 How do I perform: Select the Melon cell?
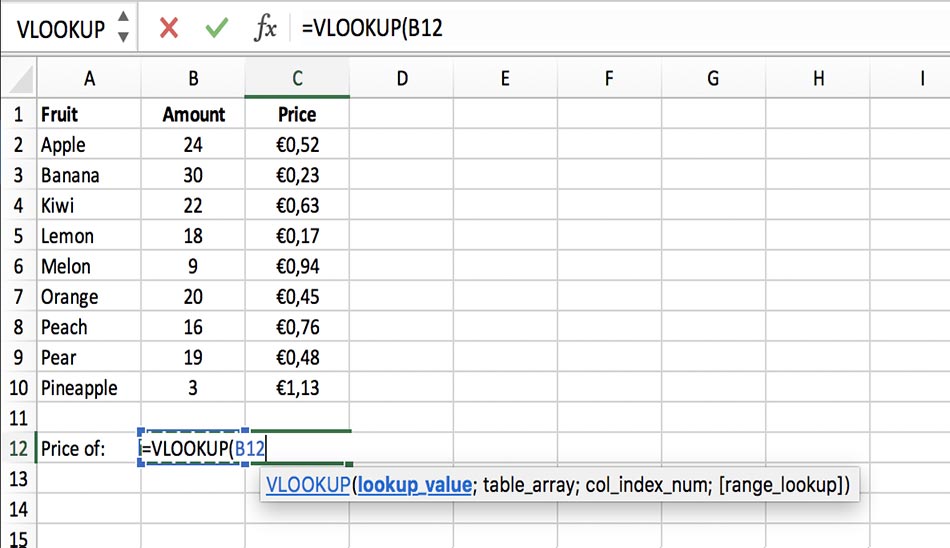(x=89, y=266)
